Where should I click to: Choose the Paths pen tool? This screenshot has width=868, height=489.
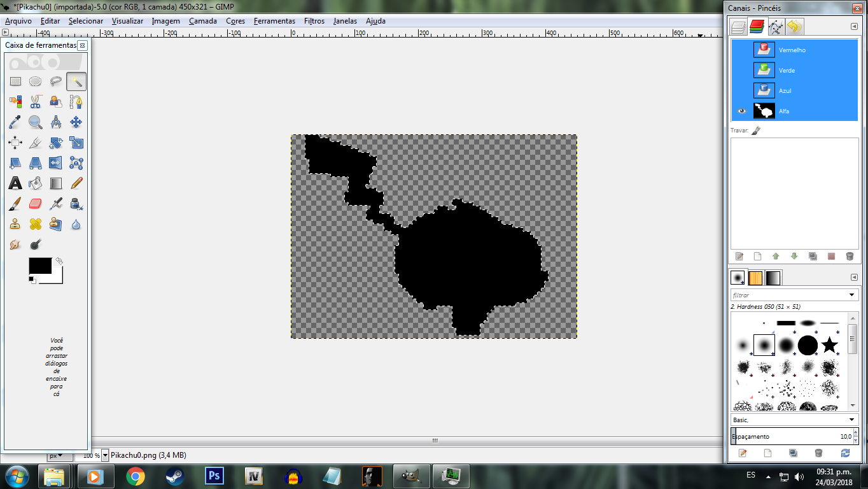[x=76, y=102]
